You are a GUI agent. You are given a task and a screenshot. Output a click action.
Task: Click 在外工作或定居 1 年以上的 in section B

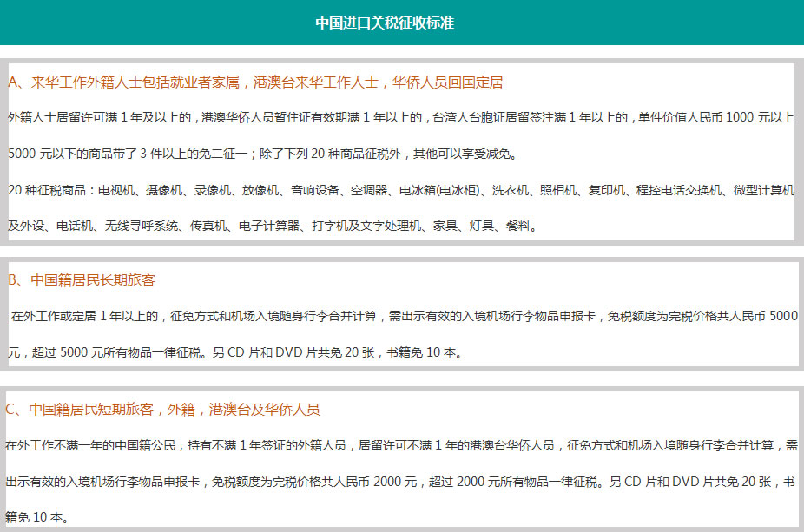click(84, 316)
